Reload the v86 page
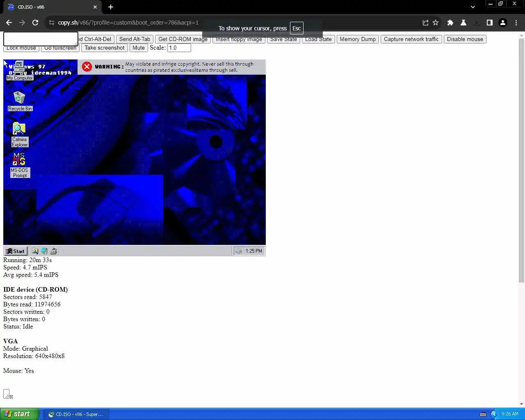 click(x=35, y=23)
